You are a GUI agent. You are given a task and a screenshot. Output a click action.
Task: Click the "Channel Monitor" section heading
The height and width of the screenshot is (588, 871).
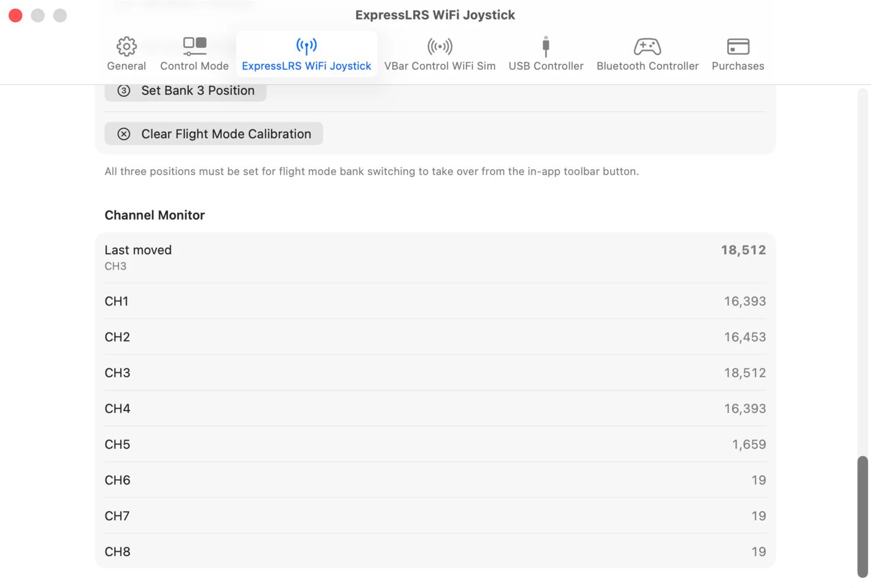(154, 215)
